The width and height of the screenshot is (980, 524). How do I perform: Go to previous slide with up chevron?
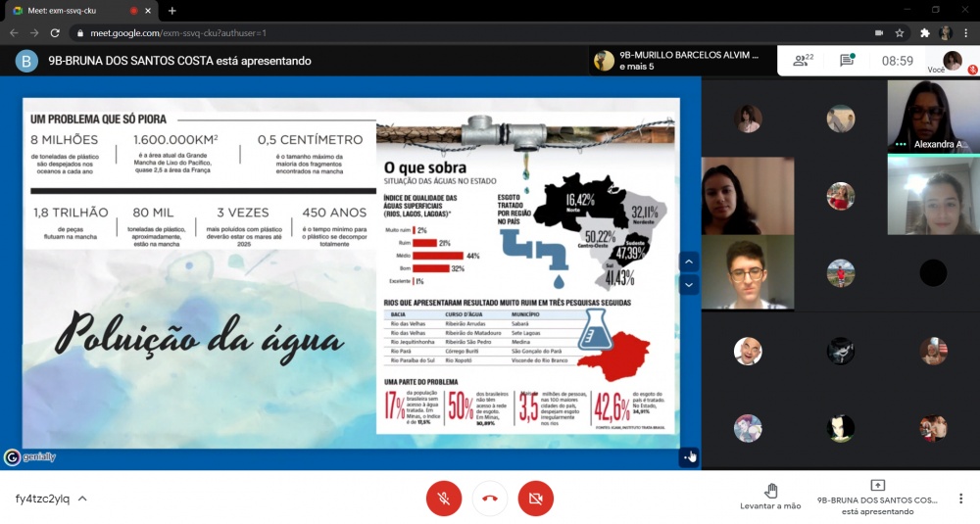coord(689,262)
